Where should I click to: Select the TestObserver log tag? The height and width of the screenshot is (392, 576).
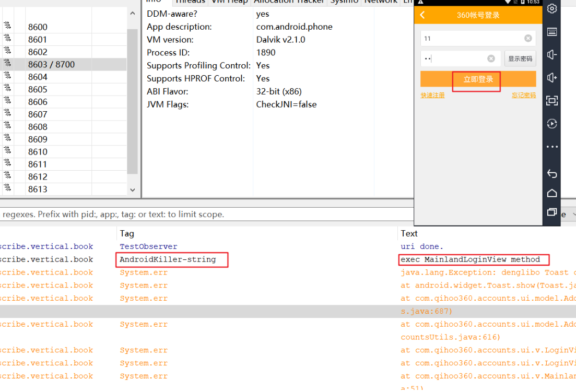tap(148, 246)
